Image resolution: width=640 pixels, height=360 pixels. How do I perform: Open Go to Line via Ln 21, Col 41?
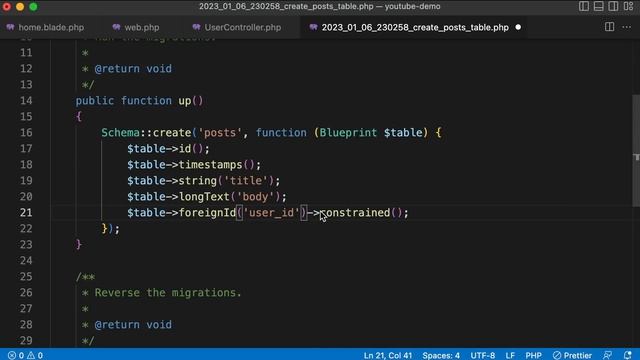pyautogui.click(x=388, y=355)
